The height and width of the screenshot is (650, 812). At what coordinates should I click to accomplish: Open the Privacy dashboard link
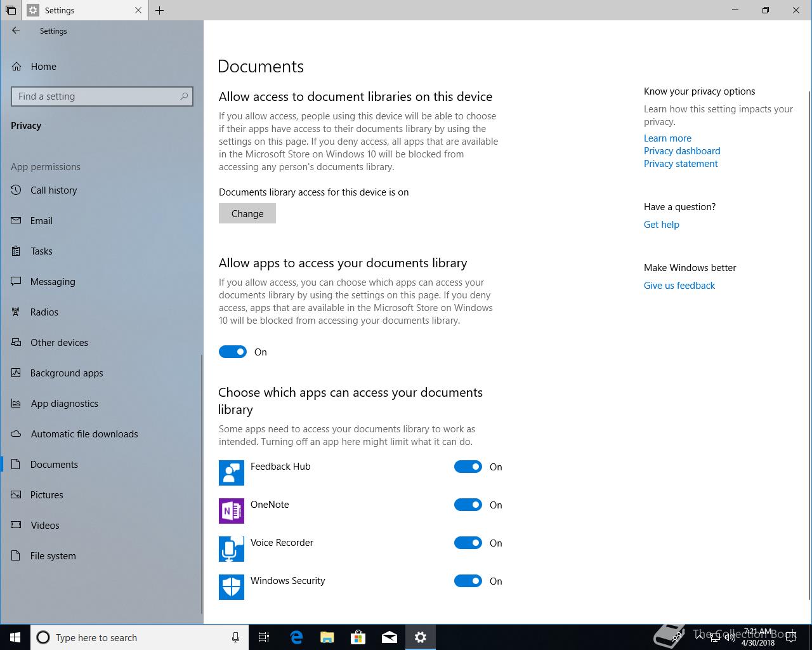682,150
